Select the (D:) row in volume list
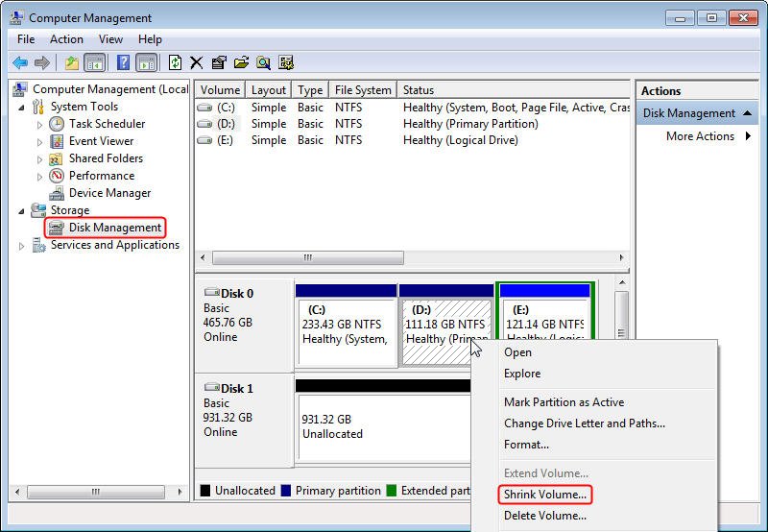 413,124
